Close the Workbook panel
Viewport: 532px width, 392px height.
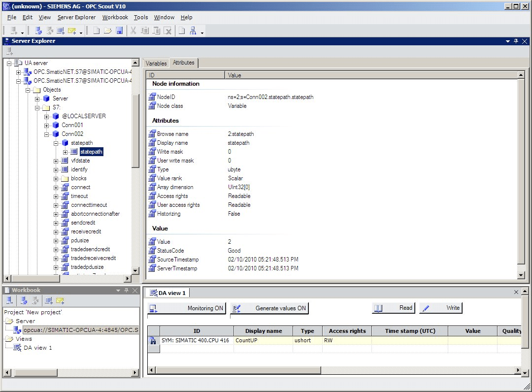[x=135, y=290]
